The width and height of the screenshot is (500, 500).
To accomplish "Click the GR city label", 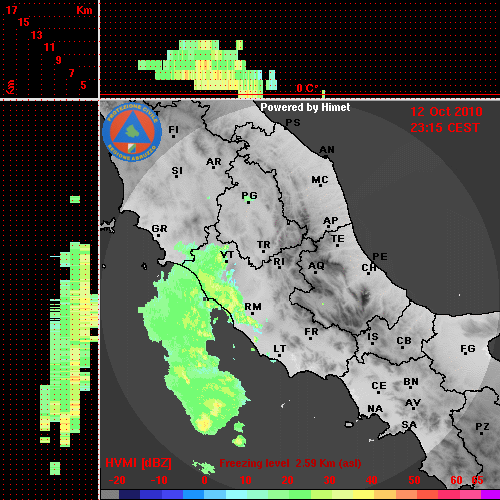I will pos(159,229).
